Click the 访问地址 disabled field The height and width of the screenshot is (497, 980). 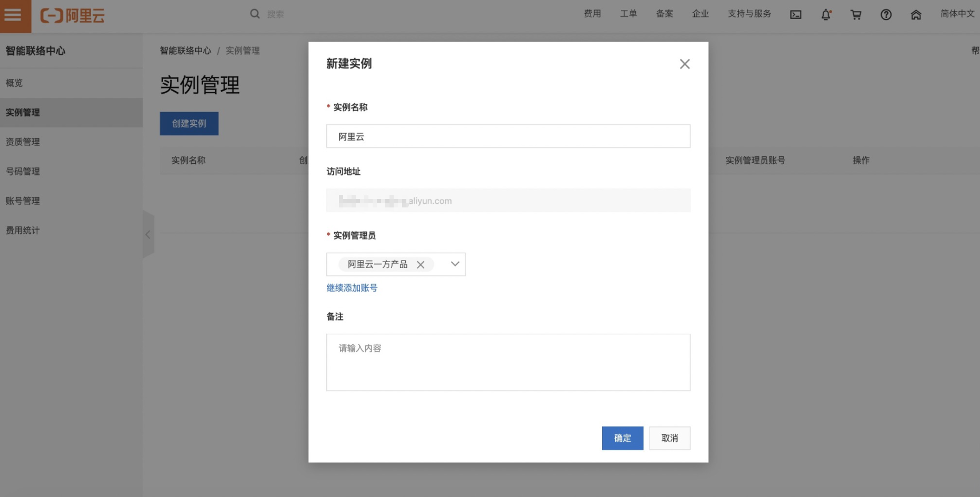508,201
